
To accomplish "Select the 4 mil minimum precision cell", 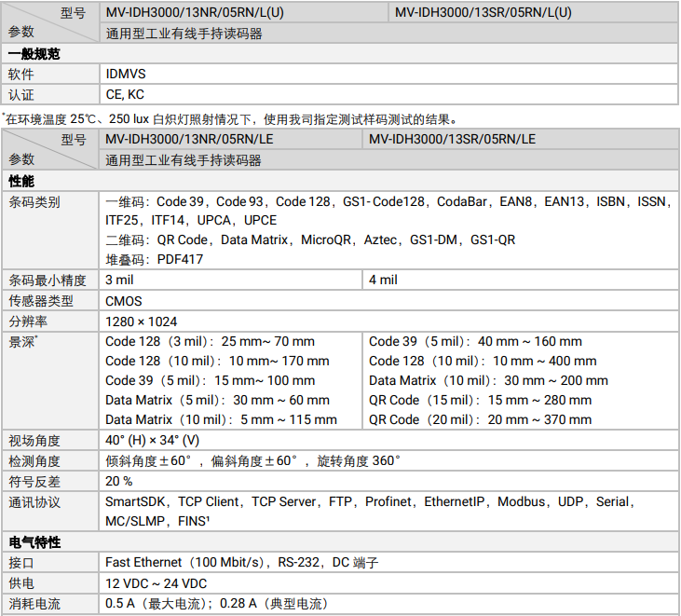I will (383, 280).
